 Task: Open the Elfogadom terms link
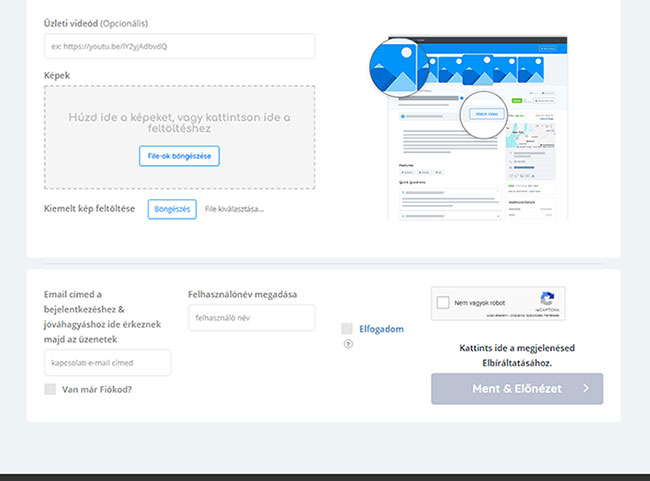[381, 328]
